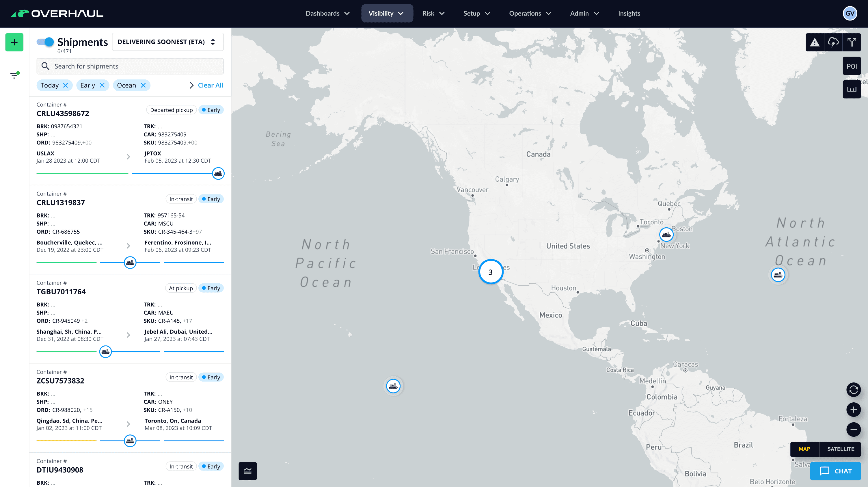Remove the Today filter chip
This screenshot has width=868, height=487.
66,85
